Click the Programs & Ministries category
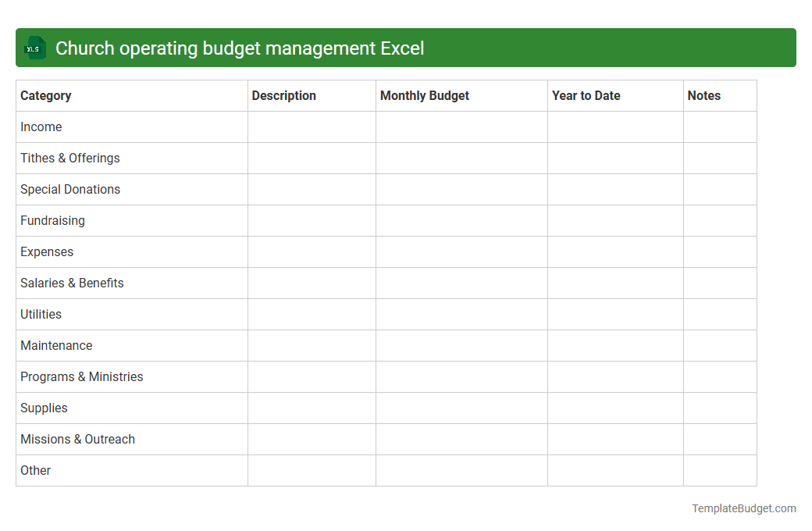The image size is (812, 531). click(x=81, y=376)
